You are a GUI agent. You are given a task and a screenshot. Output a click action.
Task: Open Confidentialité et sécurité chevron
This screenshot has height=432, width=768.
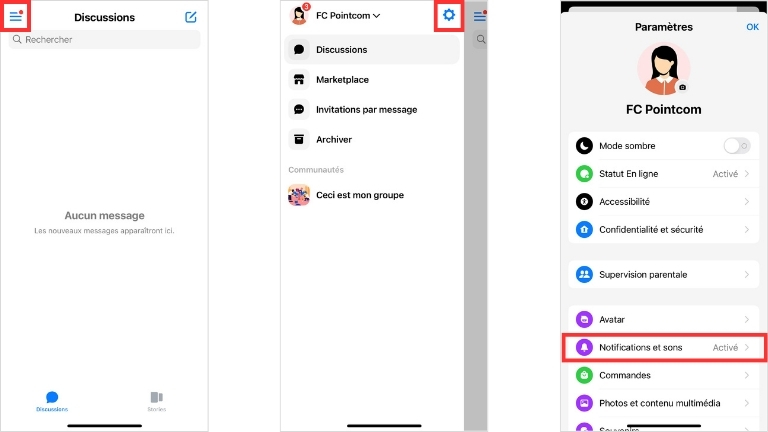(746, 230)
